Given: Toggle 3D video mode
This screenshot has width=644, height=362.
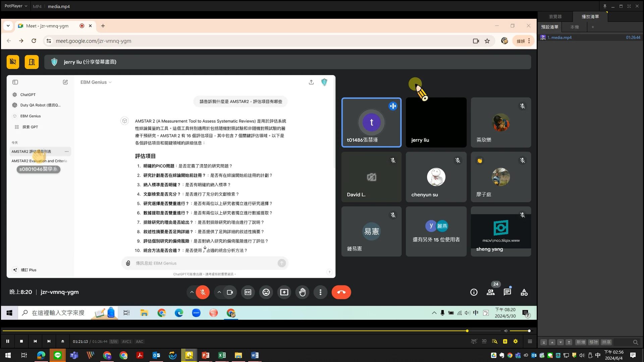Looking at the screenshot, I should pyautogui.click(x=484, y=341).
